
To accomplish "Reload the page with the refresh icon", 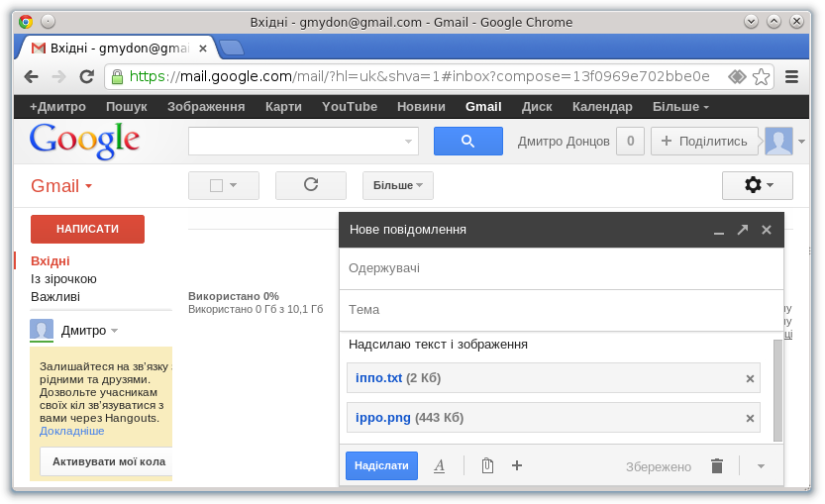I will [x=87, y=77].
